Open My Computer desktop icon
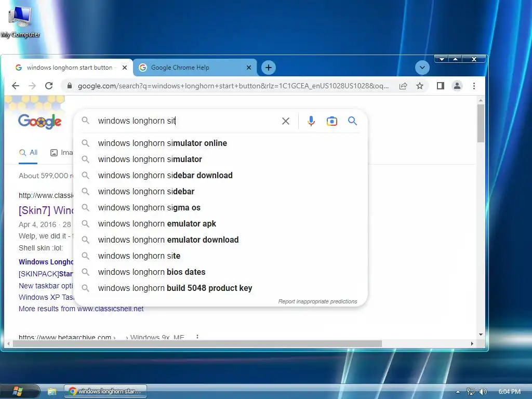The image size is (532, 399). 20,21
